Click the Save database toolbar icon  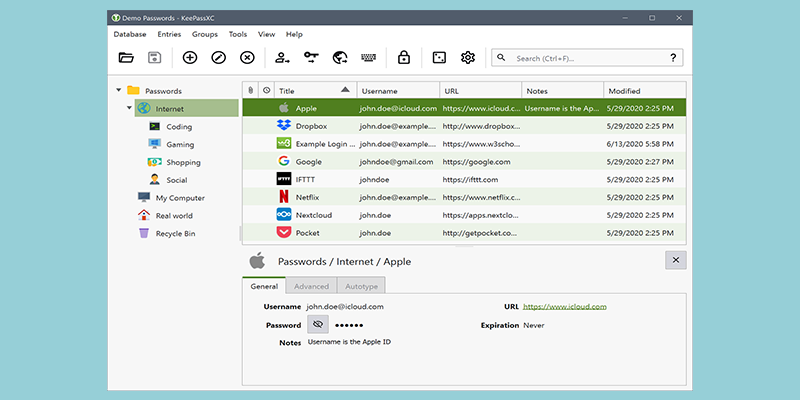coord(154,58)
